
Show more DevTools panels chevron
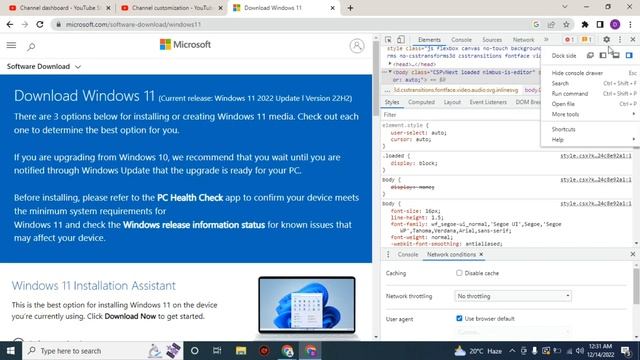click(546, 40)
